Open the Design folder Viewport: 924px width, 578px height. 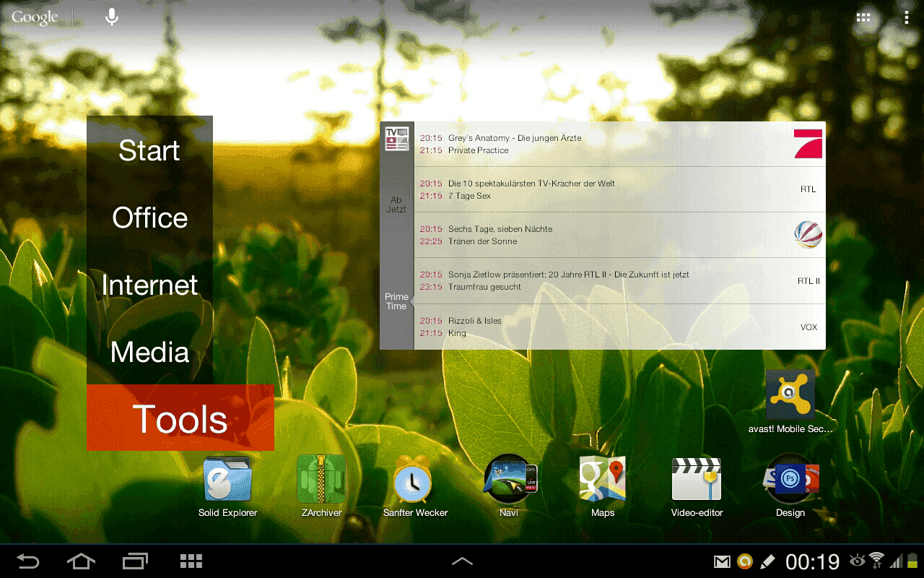click(790, 479)
